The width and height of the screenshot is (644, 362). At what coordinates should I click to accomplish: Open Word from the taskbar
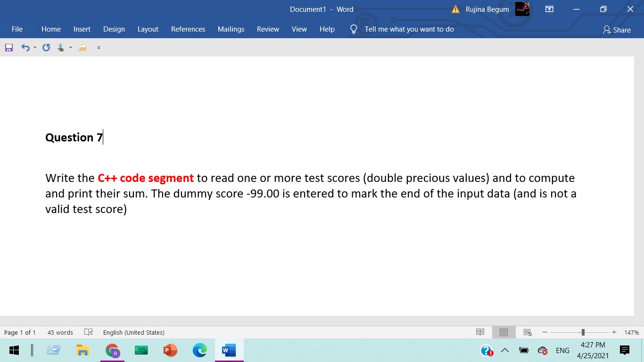point(229,350)
